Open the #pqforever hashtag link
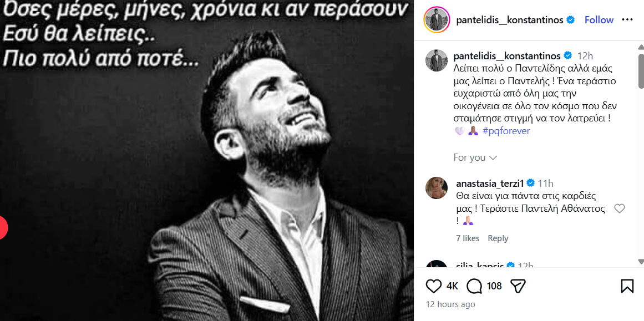 (x=506, y=131)
